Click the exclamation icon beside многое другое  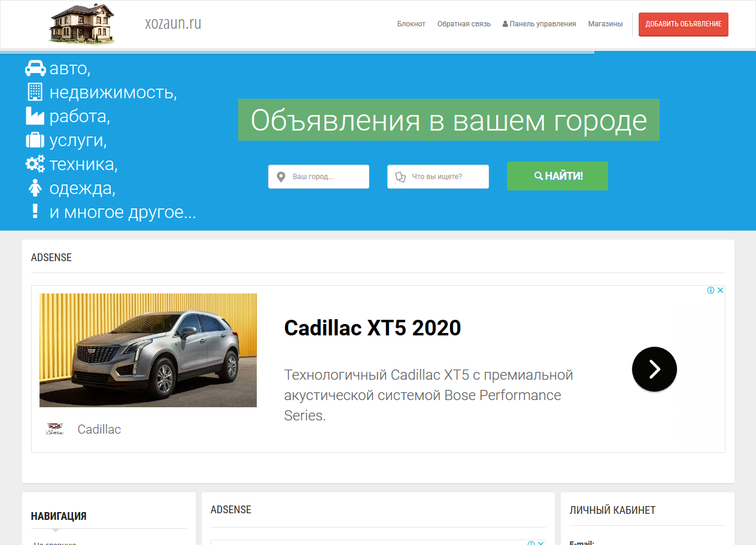pos(35,211)
